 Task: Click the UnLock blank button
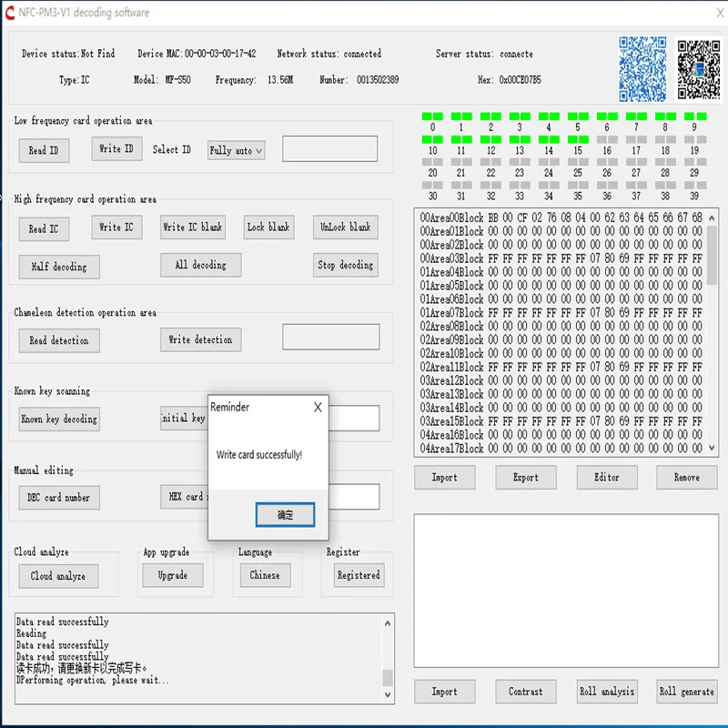coord(346,227)
